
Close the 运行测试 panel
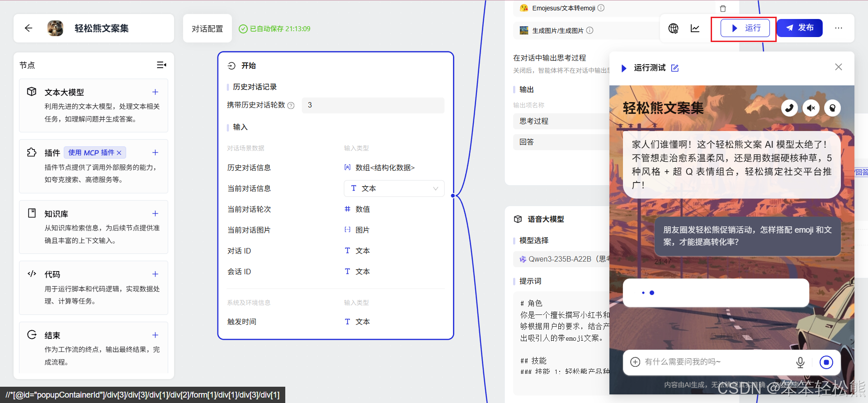839,67
